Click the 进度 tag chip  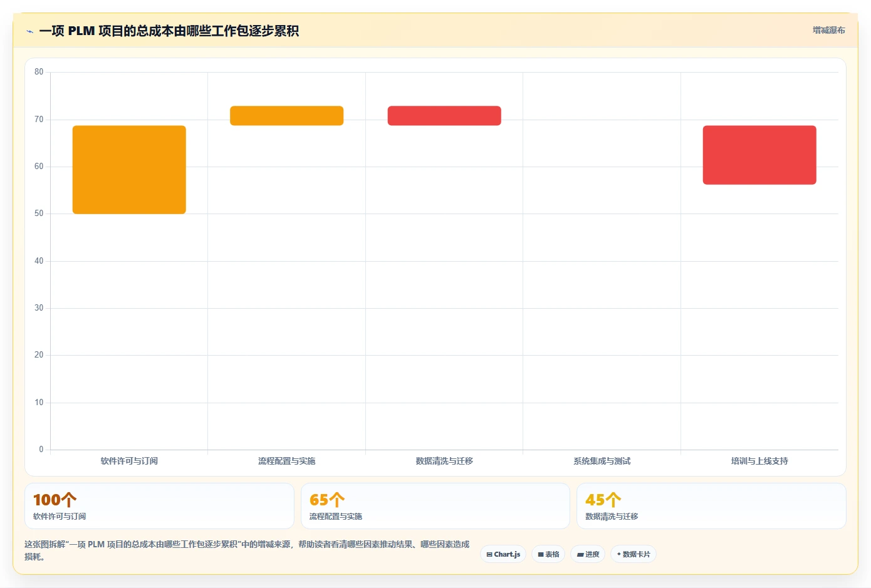588,554
